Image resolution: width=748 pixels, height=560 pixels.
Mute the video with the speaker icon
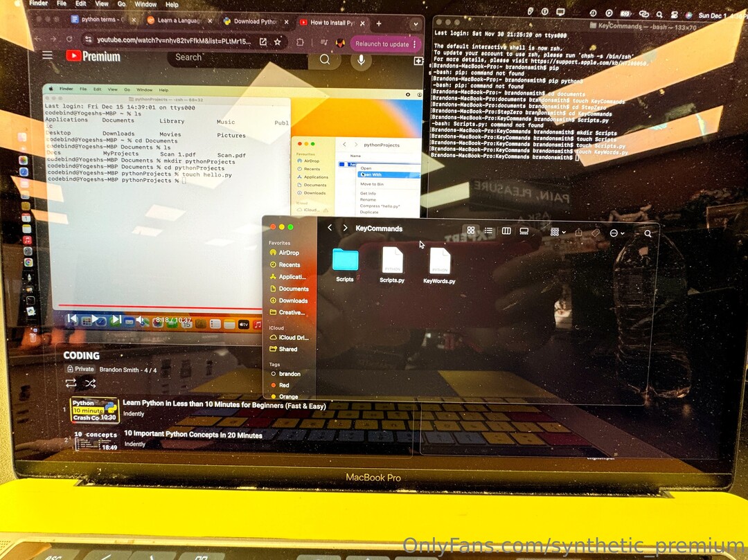tap(141, 320)
